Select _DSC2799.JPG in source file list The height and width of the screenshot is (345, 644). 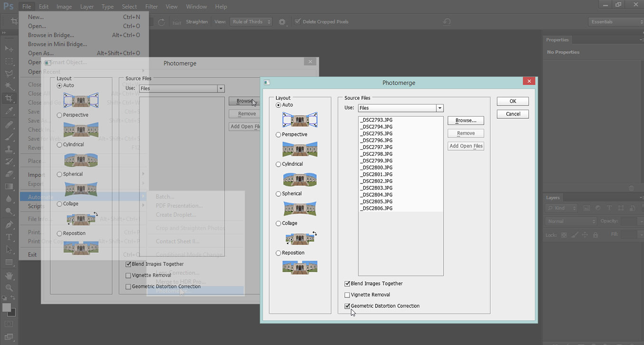point(376,161)
